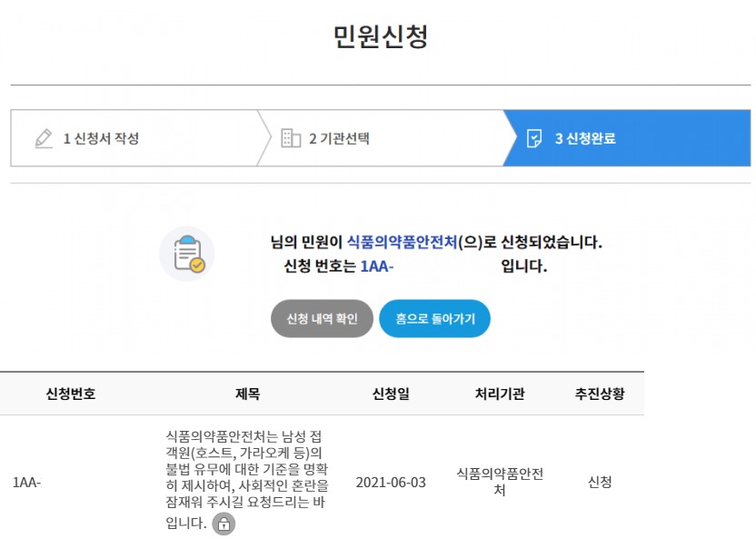Click the 신청 status in the table row
756x539 pixels.
(x=600, y=482)
